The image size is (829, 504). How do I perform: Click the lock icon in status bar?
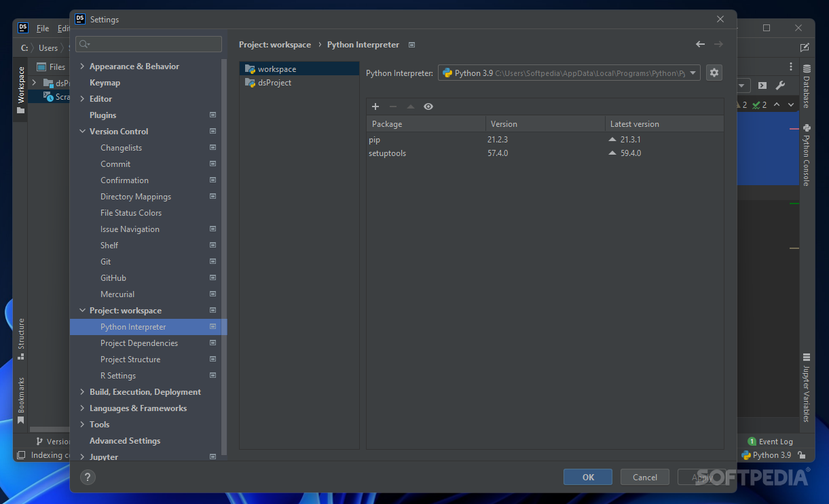click(x=802, y=455)
